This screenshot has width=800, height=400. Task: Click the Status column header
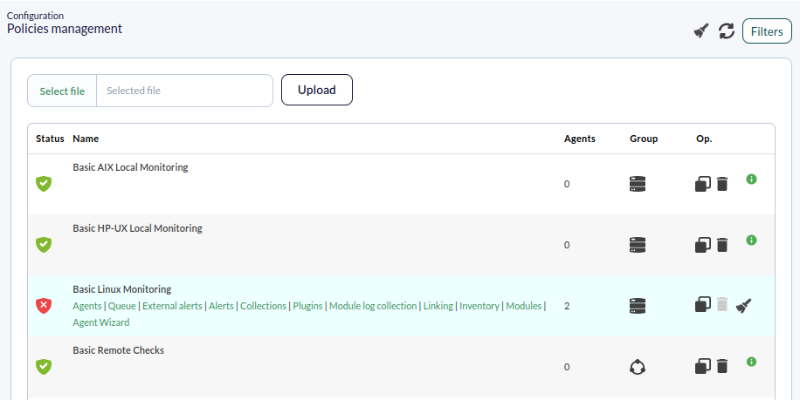click(50, 139)
